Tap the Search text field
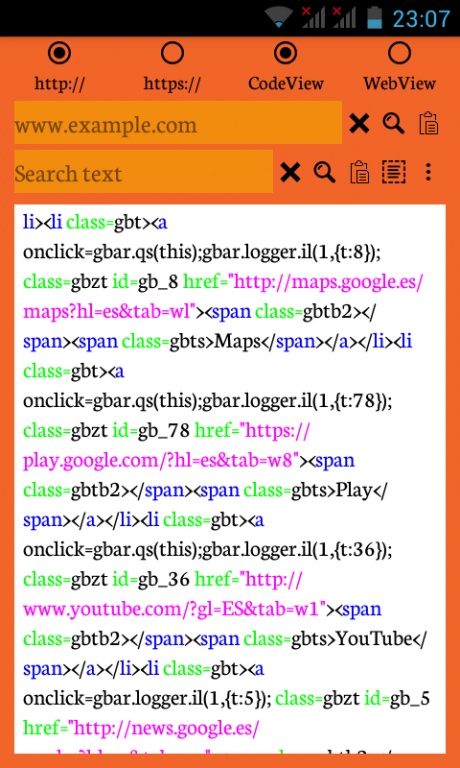 (144, 171)
